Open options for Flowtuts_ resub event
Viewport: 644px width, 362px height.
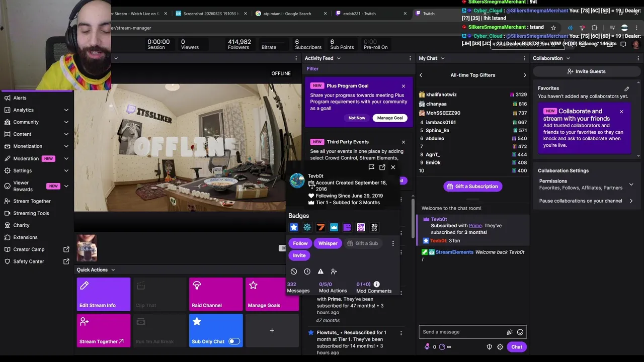[x=401, y=333]
